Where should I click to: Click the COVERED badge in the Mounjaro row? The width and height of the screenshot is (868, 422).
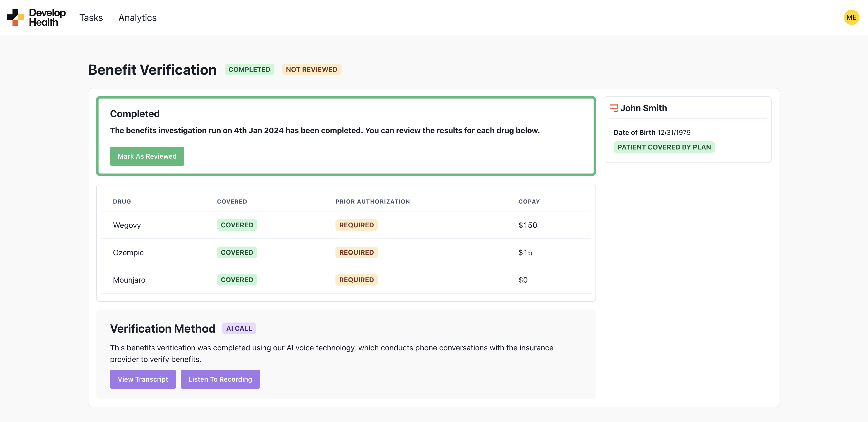[237, 280]
